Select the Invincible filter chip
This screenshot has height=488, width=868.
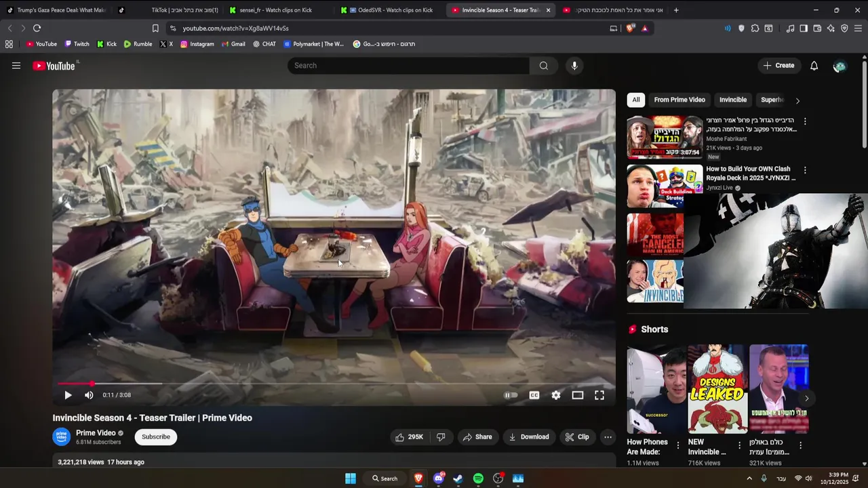(733, 100)
